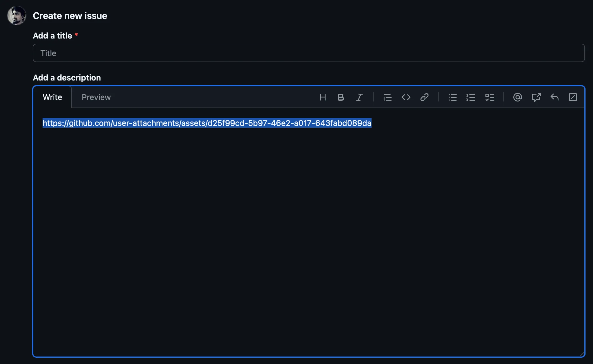Reference an issue or pull request
This screenshot has height=364, width=593.
pyautogui.click(x=536, y=97)
